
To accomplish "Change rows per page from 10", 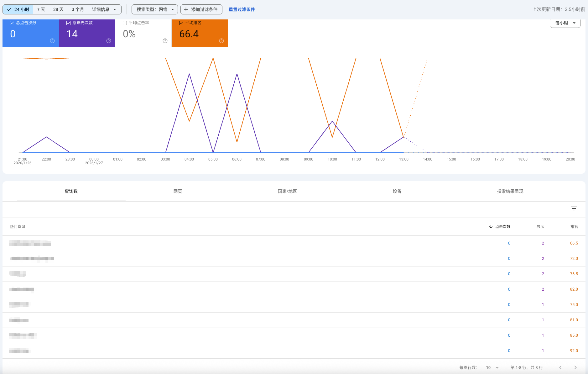I will coord(492,367).
